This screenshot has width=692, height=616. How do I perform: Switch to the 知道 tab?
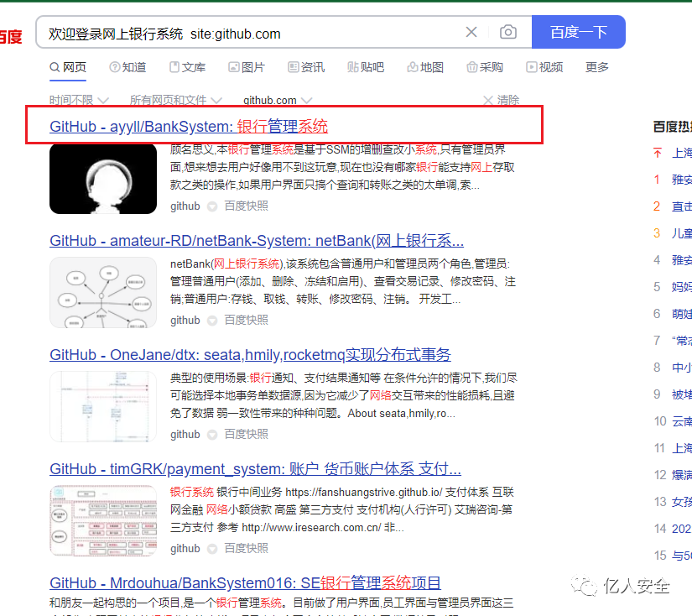pos(128,67)
